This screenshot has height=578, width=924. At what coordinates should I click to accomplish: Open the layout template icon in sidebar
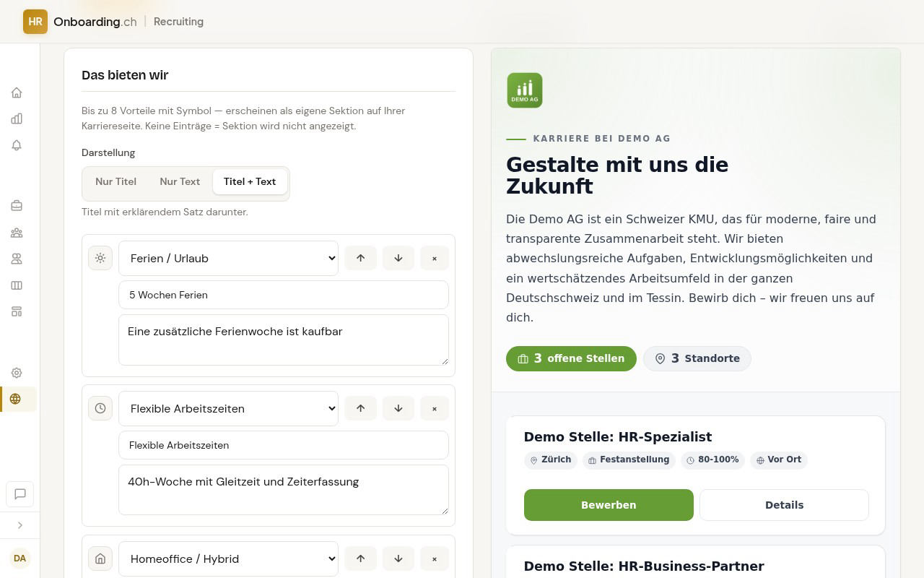[x=17, y=311]
